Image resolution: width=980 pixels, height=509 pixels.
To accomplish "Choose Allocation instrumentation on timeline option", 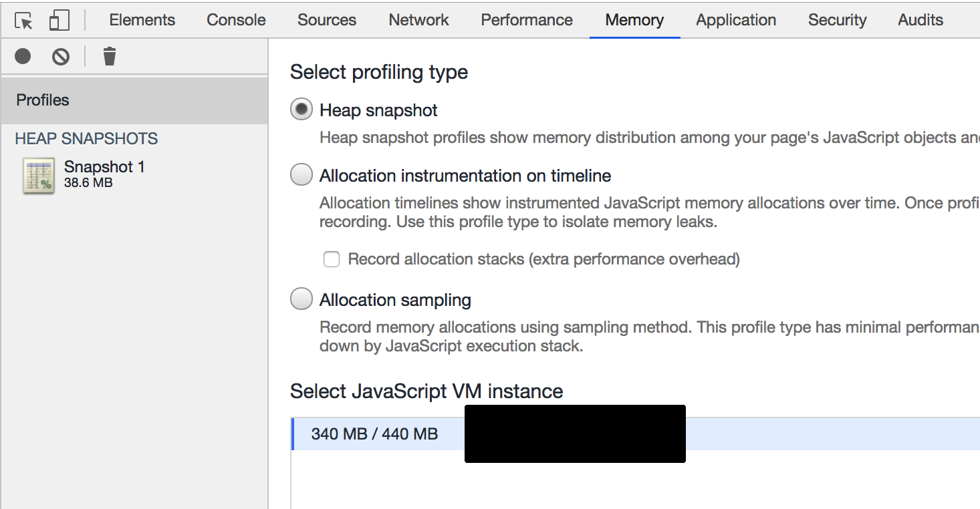I will click(301, 175).
